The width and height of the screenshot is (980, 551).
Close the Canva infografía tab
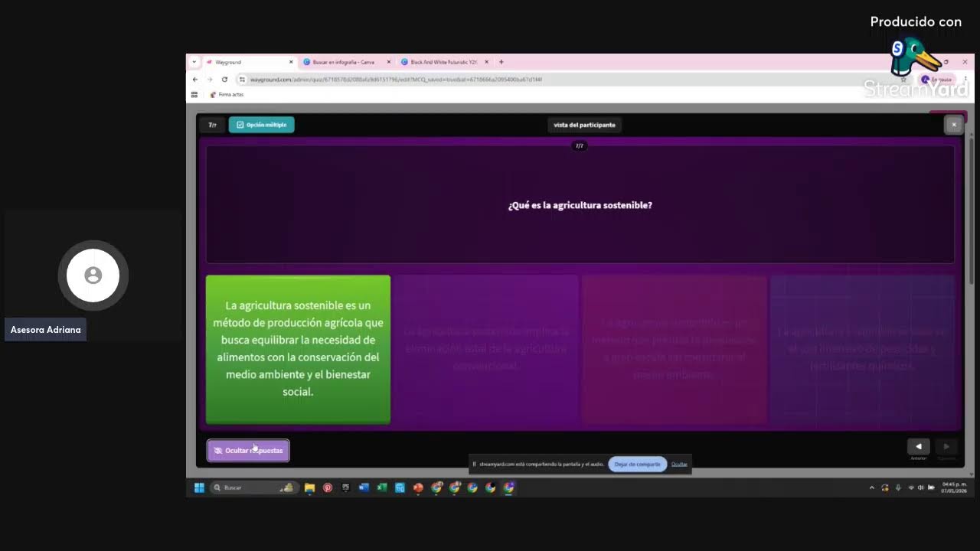point(389,62)
